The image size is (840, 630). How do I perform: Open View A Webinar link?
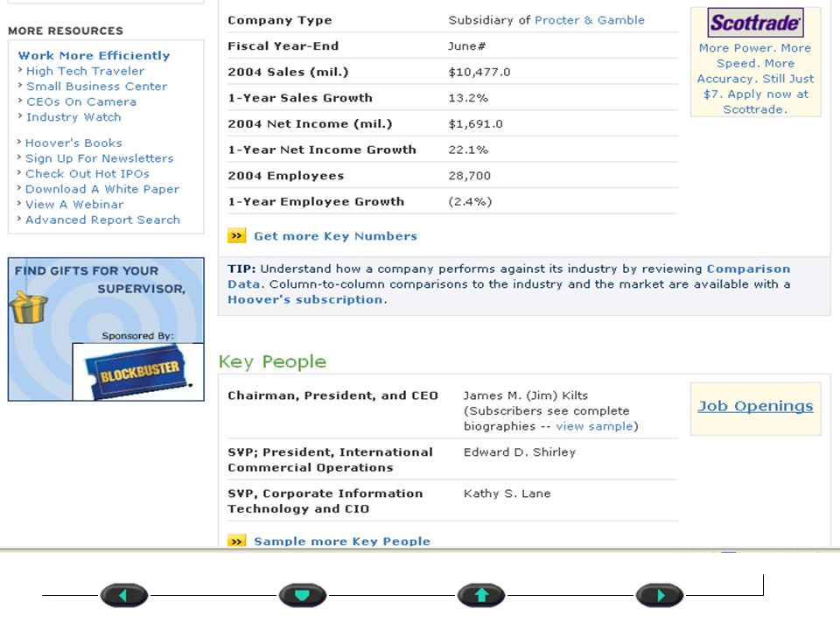pyautogui.click(x=74, y=205)
